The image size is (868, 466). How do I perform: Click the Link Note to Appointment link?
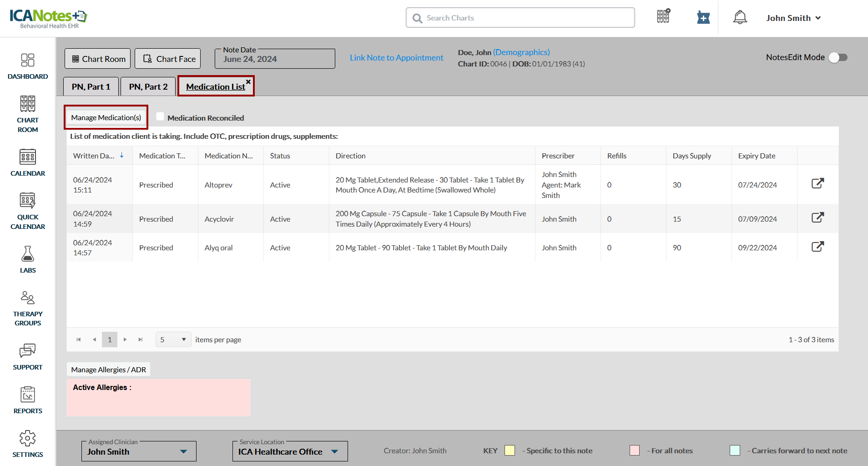pyautogui.click(x=396, y=58)
